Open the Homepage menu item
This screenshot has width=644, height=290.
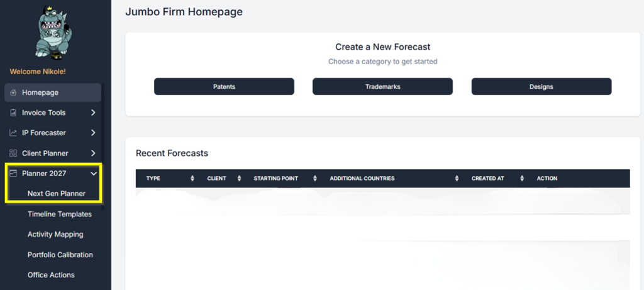click(x=53, y=92)
